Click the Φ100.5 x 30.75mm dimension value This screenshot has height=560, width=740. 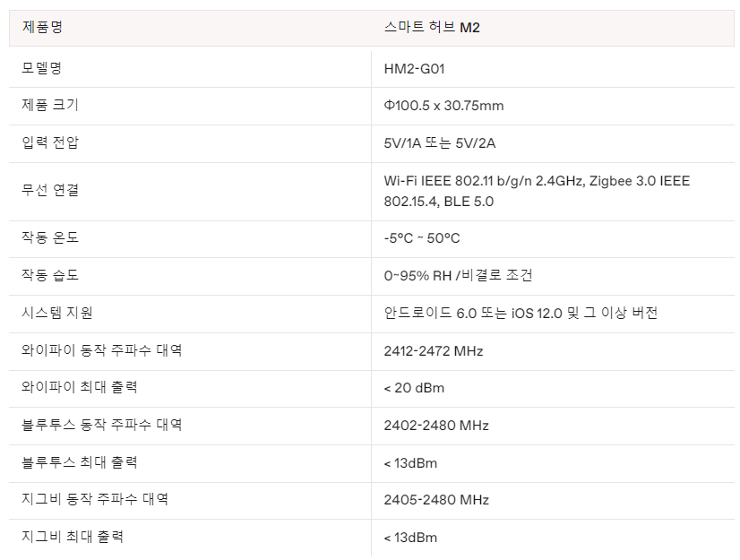[x=443, y=106]
